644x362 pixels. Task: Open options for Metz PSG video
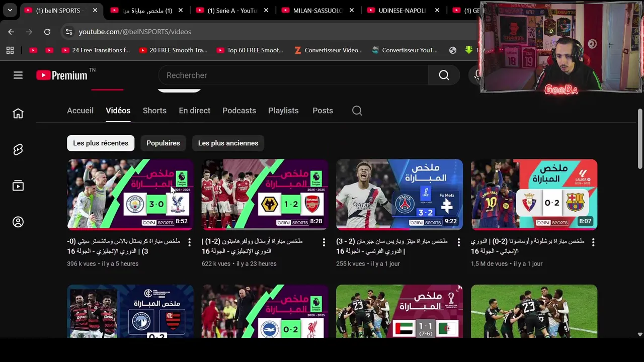tap(458, 242)
